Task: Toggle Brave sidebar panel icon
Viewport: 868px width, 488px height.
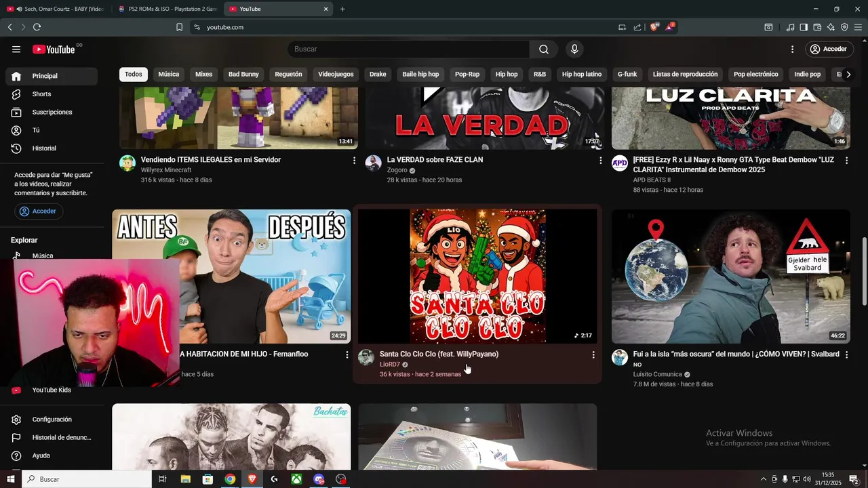Action: point(804,27)
